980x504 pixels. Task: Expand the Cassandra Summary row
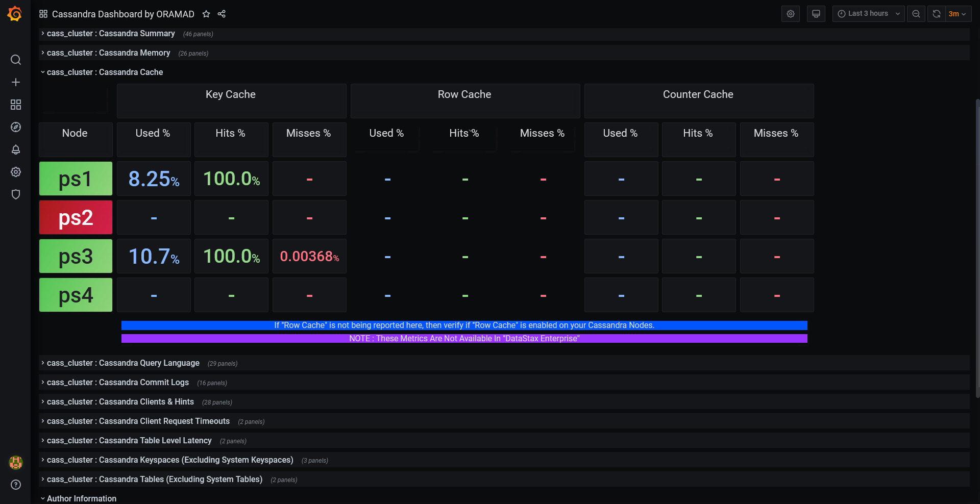111,34
